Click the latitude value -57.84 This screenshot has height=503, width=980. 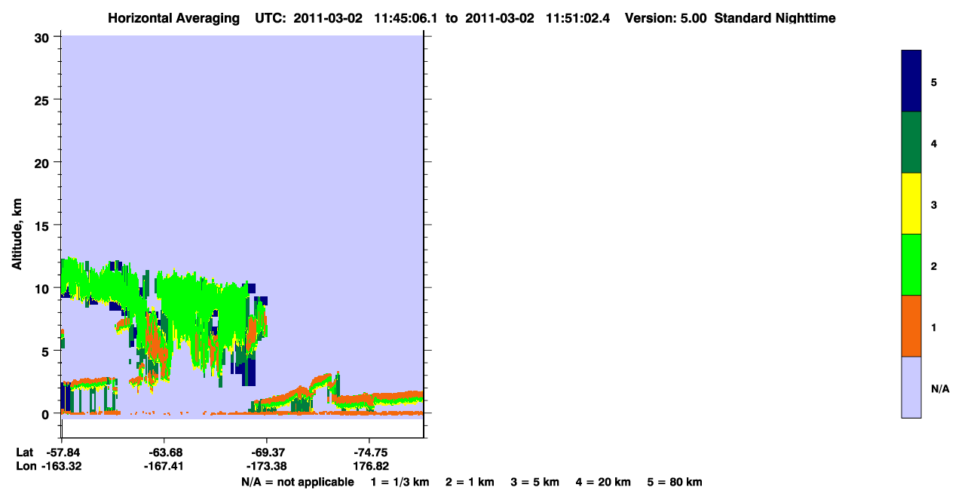pyautogui.click(x=62, y=452)
